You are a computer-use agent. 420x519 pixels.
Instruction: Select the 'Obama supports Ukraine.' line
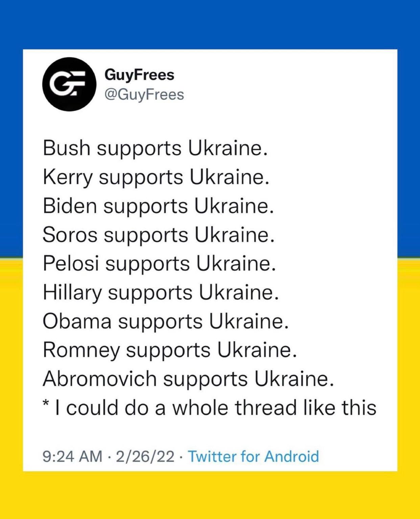pos(166,321)
